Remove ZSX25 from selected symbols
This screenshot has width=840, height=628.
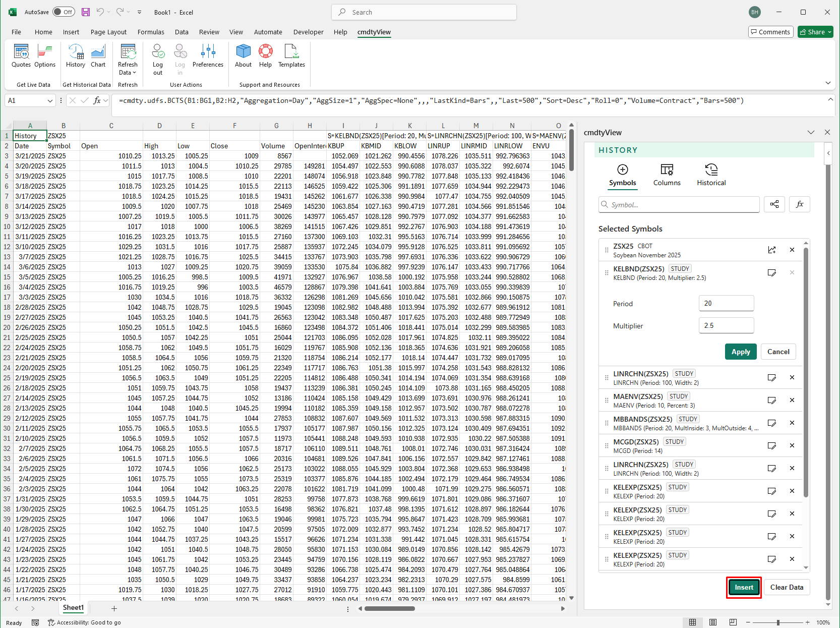(x=792, y=250)
